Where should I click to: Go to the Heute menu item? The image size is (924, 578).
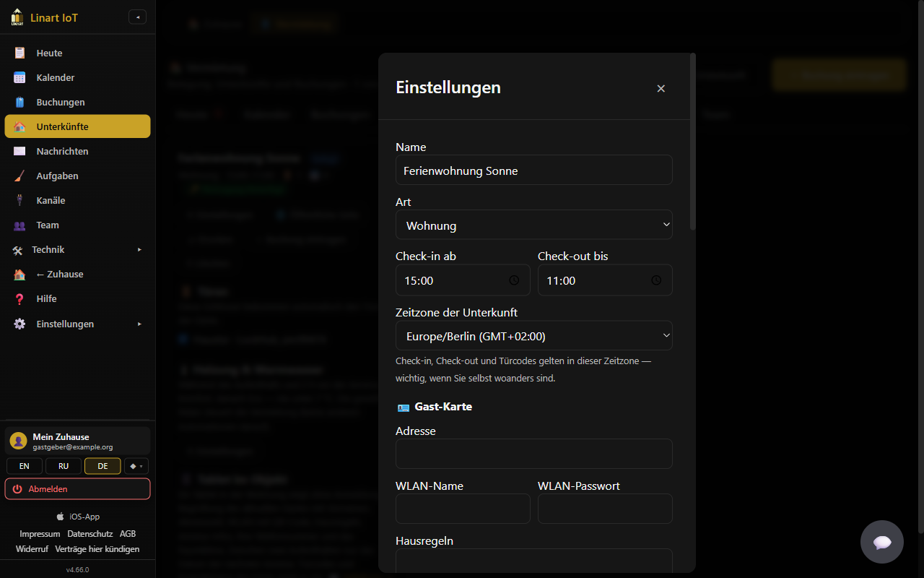click(x=78, y=53)
